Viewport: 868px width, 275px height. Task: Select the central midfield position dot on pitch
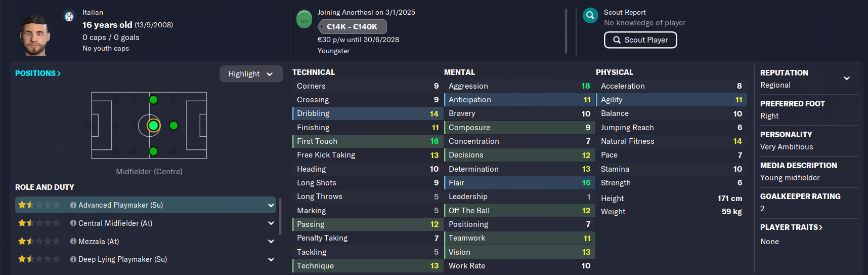point(153,126)
